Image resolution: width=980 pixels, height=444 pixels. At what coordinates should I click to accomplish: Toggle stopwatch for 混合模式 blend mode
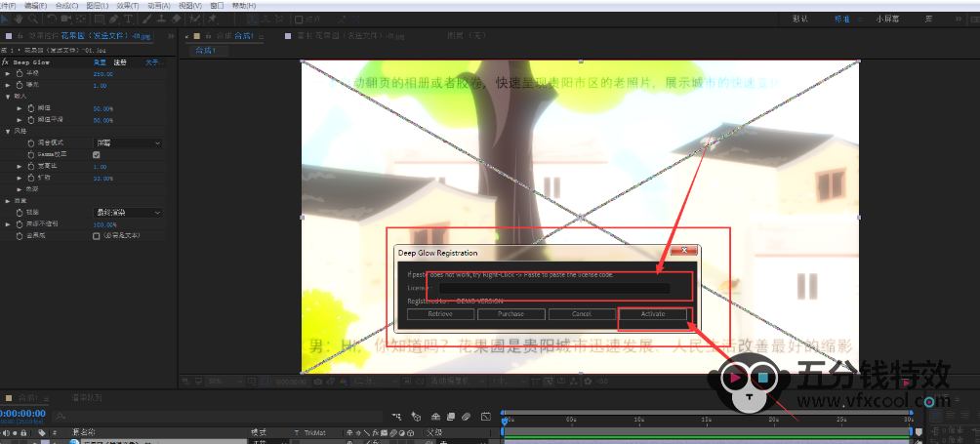tap(30, 143)
